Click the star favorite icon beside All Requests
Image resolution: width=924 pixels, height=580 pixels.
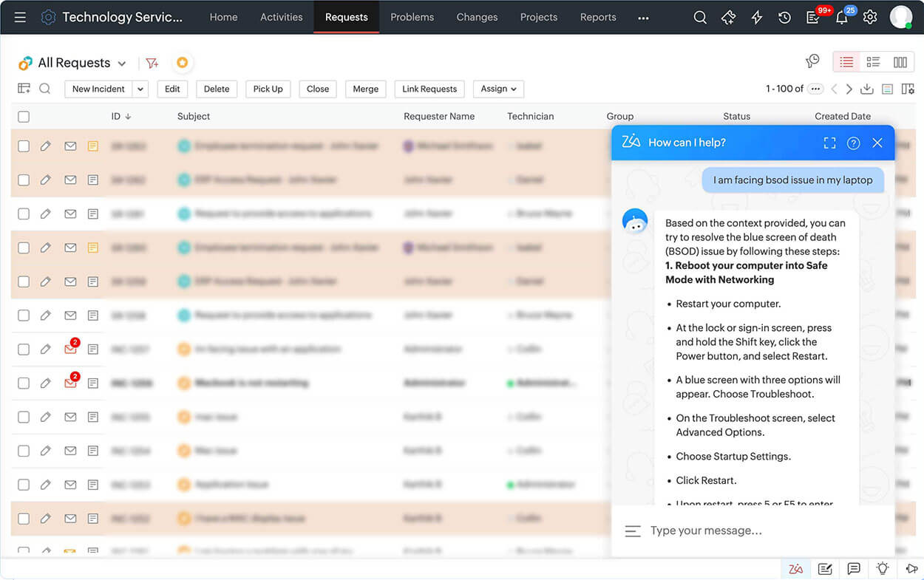pos(183,63)
